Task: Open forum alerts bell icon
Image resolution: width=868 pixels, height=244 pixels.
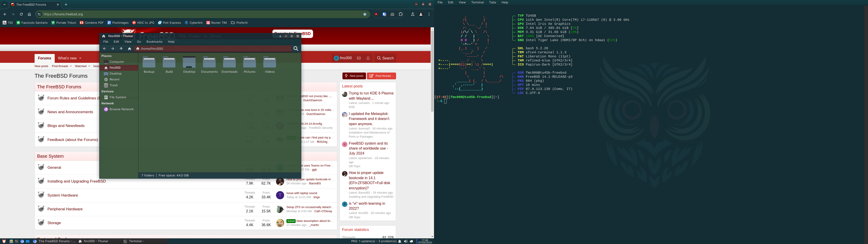Action: coord(368,58)
